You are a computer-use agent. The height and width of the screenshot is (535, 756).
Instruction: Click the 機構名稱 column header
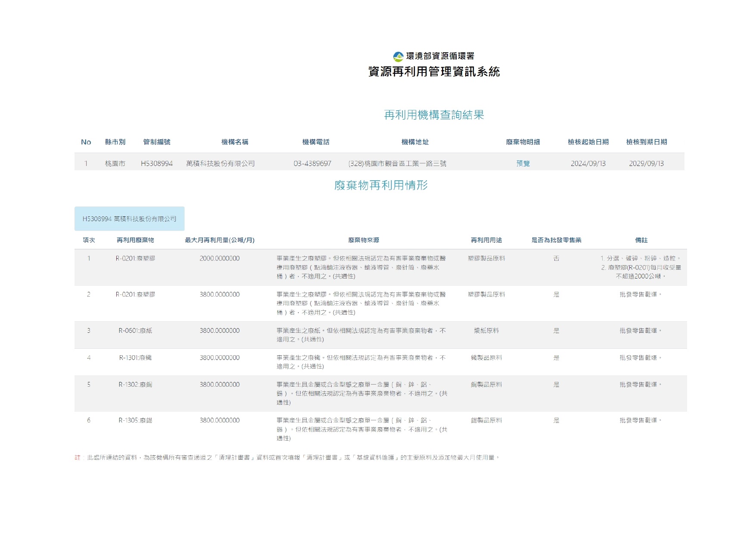click(x=235, y=142)
